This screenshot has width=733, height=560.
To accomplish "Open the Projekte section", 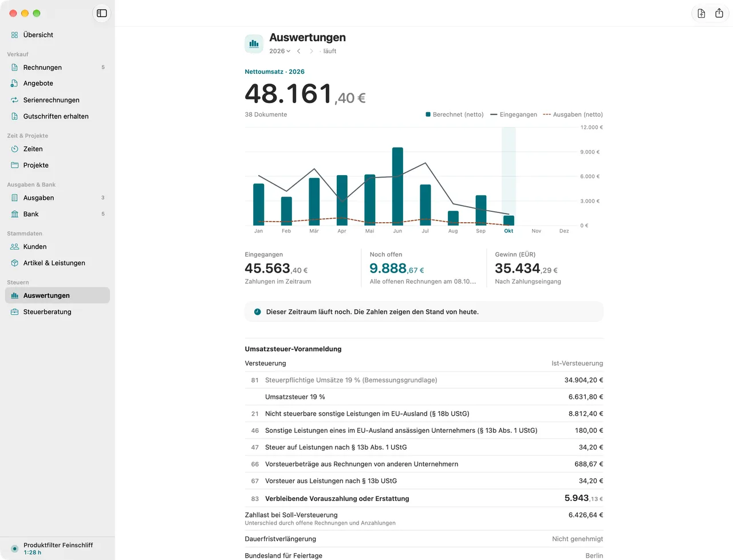I will pos(57,165).
